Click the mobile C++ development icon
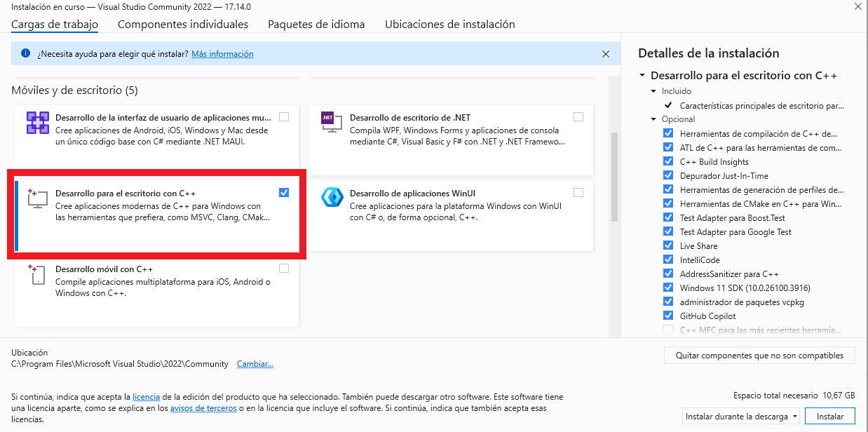 pyautogui.click(x=36, y=274)
